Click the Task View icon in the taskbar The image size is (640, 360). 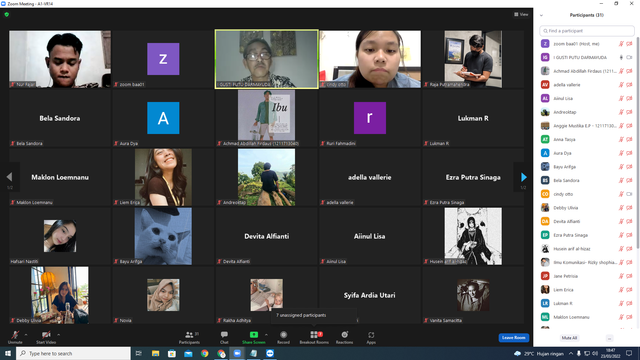point(139,353)
